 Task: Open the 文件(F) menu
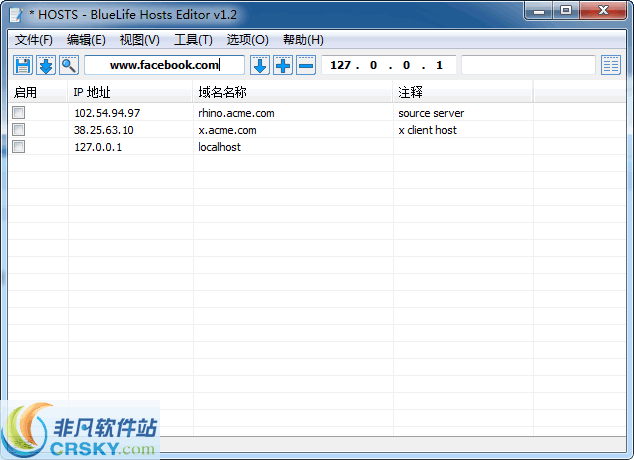pyautogui.click(x=34, y=40)
